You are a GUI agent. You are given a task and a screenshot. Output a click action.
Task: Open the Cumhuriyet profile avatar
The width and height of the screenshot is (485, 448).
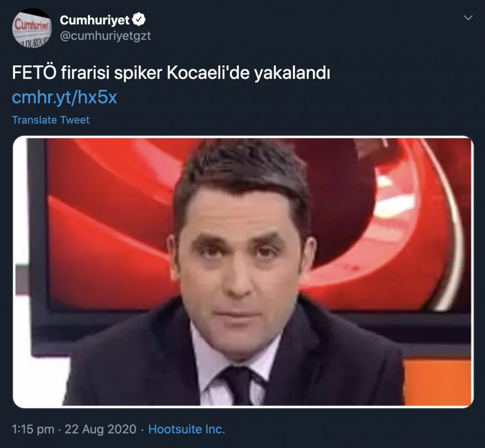(x=32, y=28)
